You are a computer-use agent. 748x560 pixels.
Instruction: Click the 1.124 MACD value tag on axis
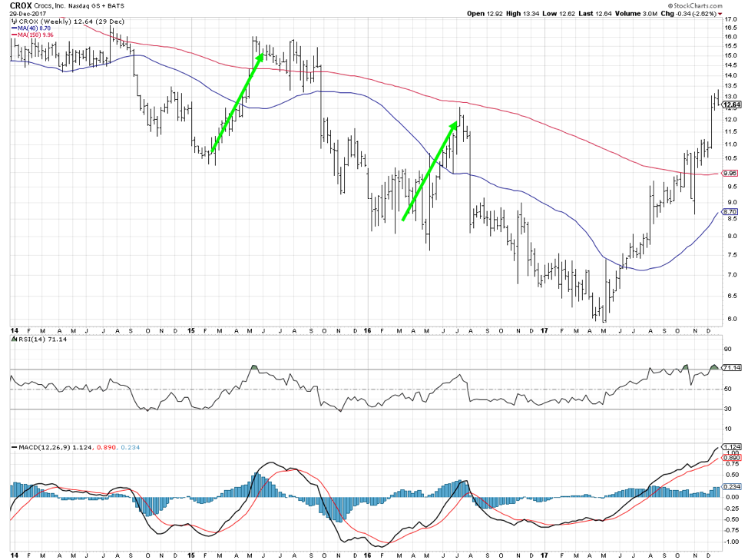click(733, 447)
